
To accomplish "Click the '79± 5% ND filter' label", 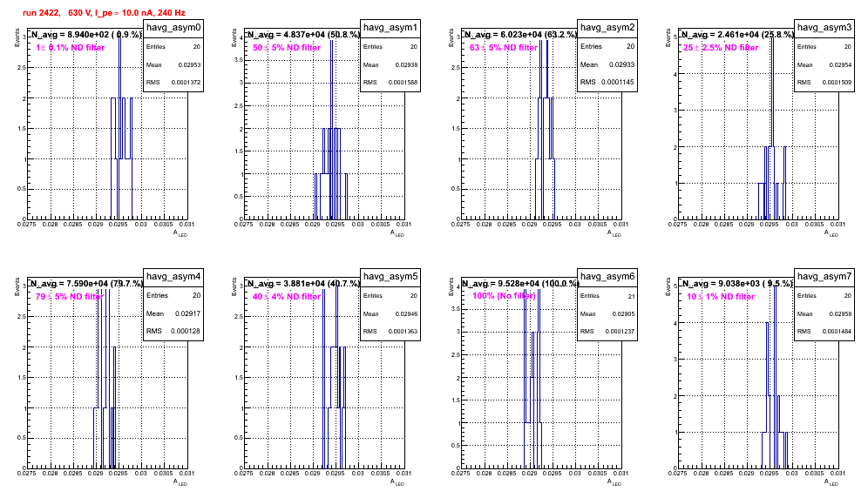I will (70, 297).
